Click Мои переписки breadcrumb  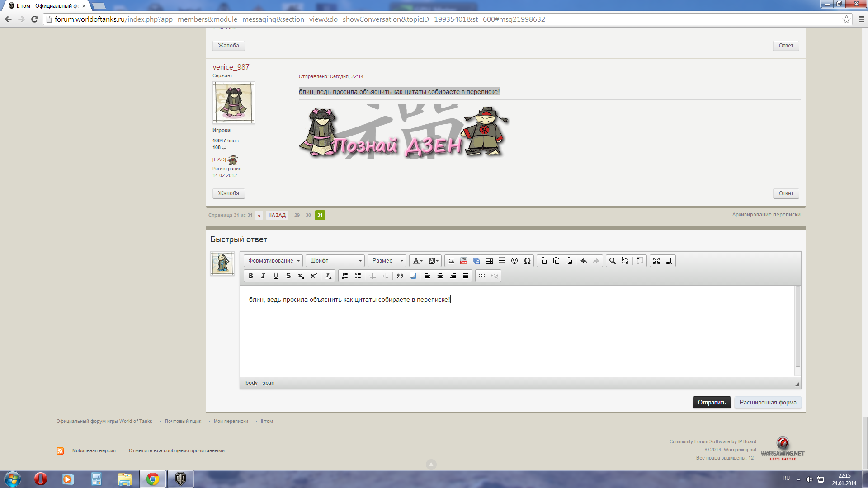(231, 421)
